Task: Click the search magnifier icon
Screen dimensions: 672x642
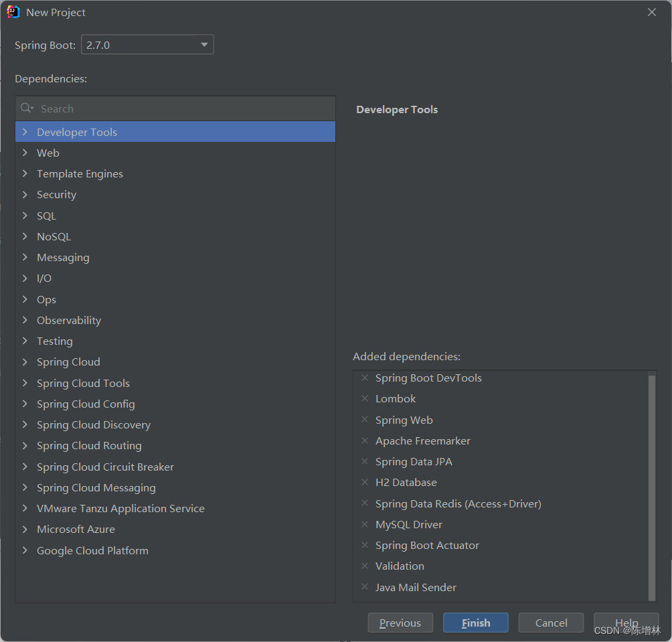Action: tap(27, 108)
